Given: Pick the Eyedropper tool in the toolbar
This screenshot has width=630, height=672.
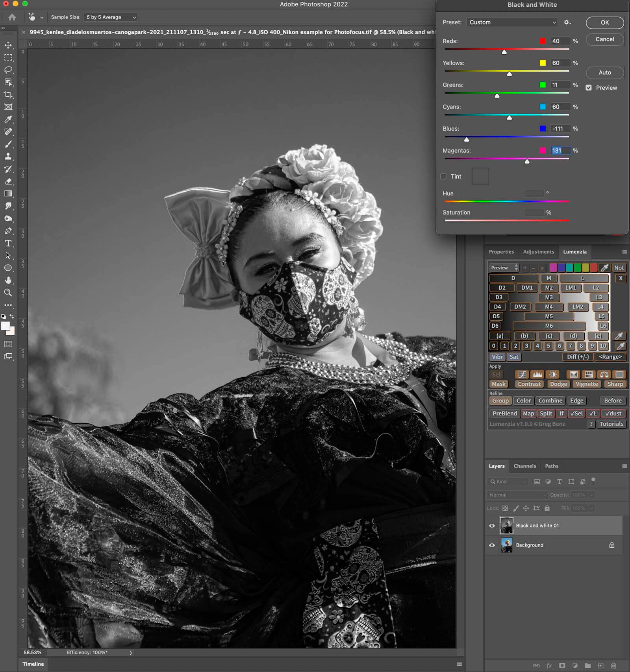Looking at the screenshot, I should coord(8,119).
